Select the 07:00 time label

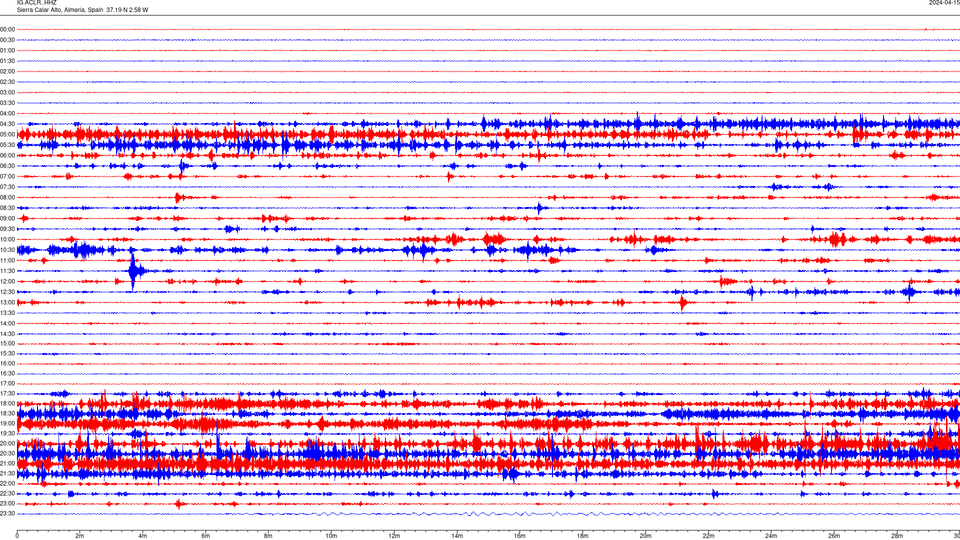pyautogui.click(x=7, y=176)
